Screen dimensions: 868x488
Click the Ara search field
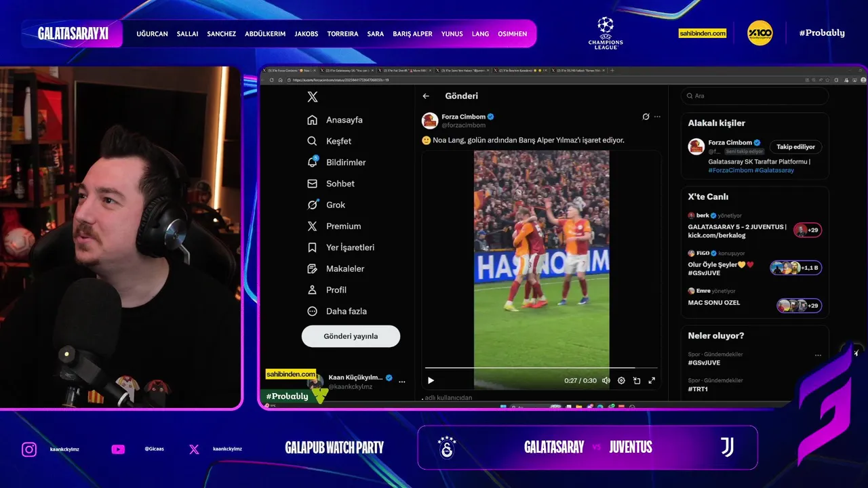click(755, 96)
